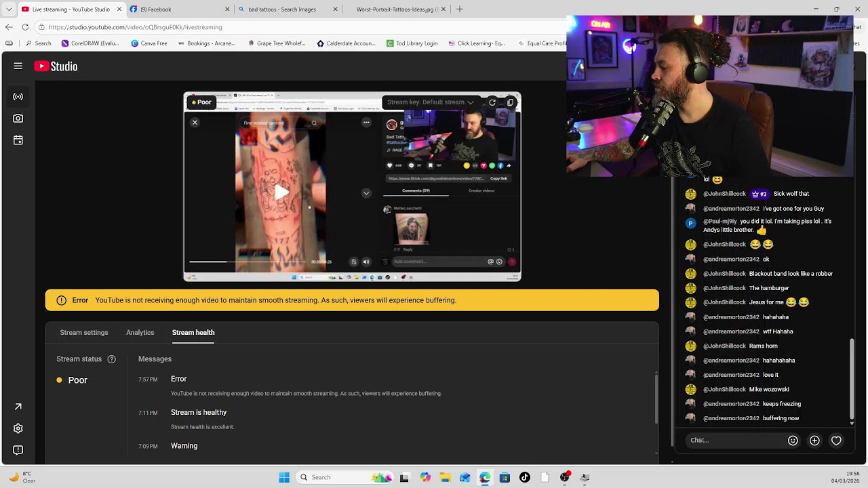Image resolution: width=868 pixels, height=488 pixels.
Task: Select the Webcam camera icon in sidebar
Action: coord(18,118)
